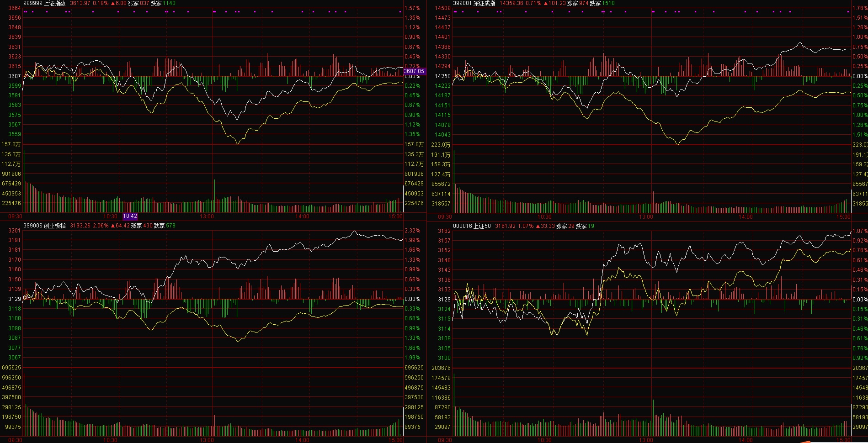Select the 跌家 1143 decliners count
868x443 pixels.
[x=163, y=3]
